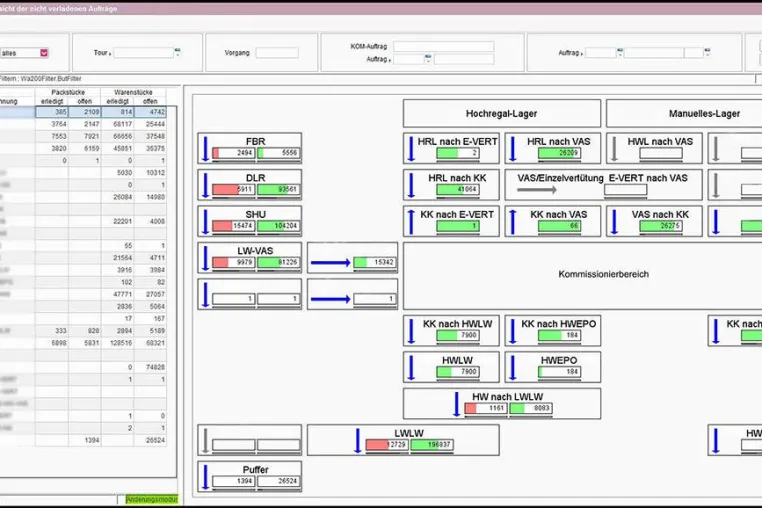This screenshot has width=762, height=508.
Task: Click the 'Filtern : Wa200Filter.ButFilter' status text
Action: click(x=40, y=79)
